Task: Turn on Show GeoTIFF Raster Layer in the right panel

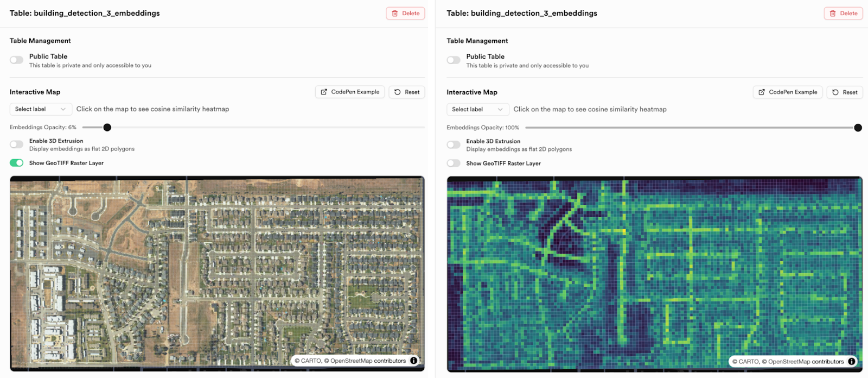Action: point(454,163)
